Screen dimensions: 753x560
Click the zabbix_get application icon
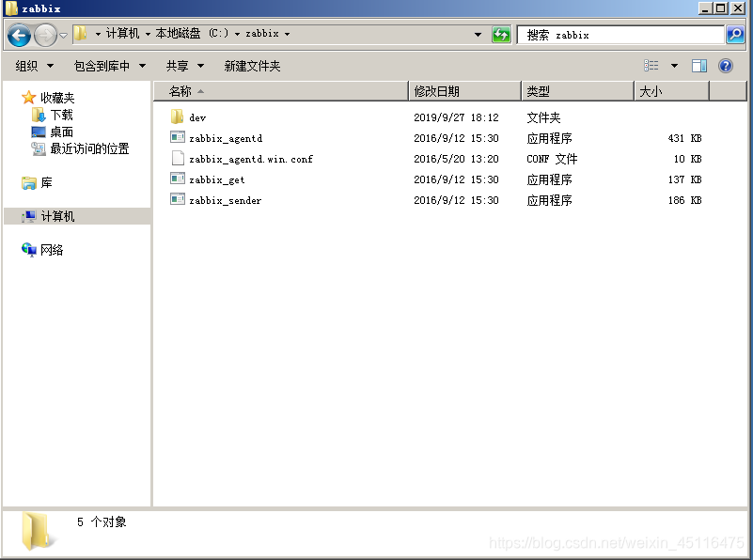178,179
